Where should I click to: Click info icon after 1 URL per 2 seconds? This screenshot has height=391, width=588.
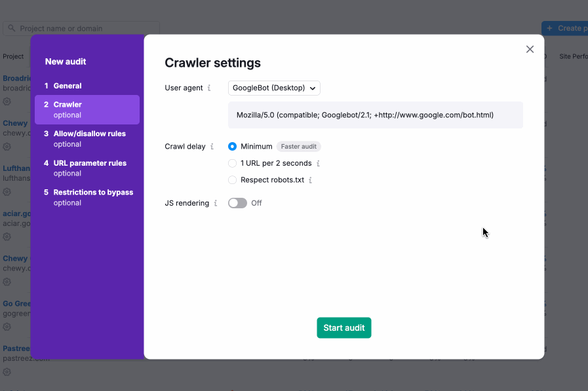point(318,163)
